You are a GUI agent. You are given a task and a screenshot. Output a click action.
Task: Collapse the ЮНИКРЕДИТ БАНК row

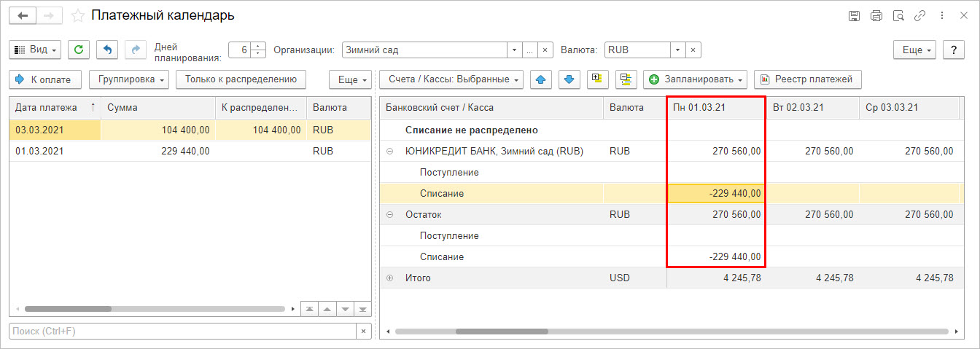pyautogui.click(x=389, y=152)
